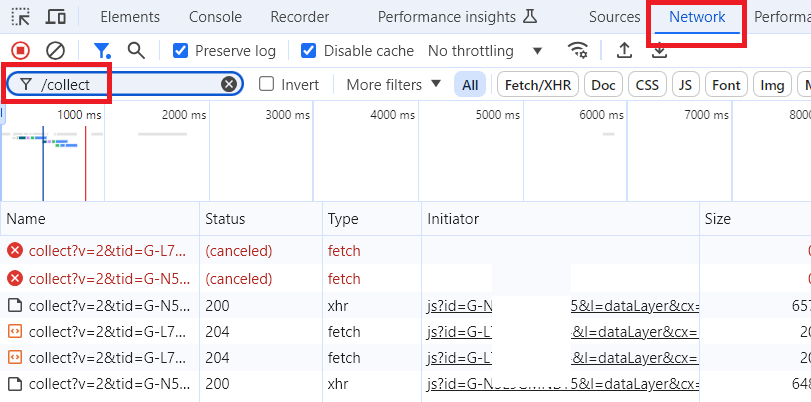
Task: Open the network search magnifier
Action: coord(136,50)
